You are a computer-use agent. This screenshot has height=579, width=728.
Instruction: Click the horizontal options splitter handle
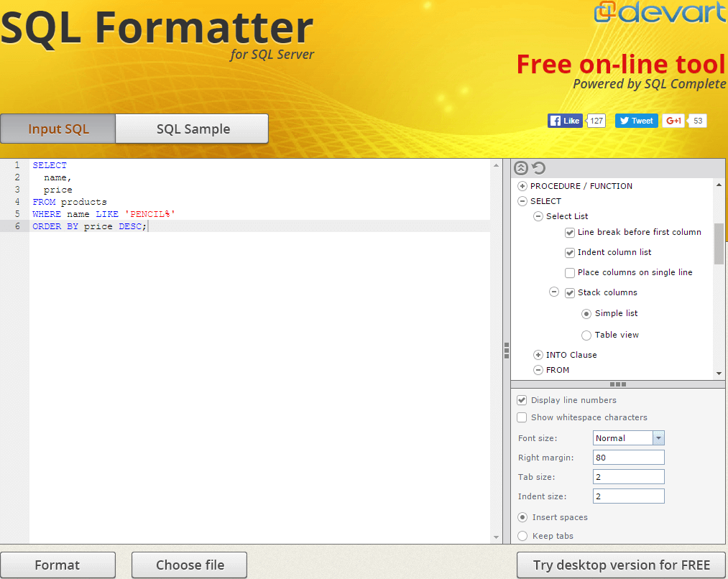click(x=617, y=384)
